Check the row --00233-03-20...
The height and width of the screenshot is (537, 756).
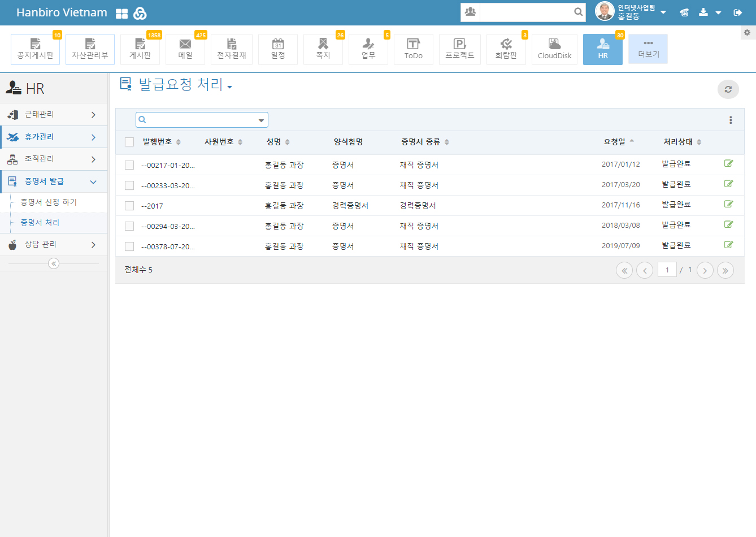pyautogui.click(x=129, y=185)
